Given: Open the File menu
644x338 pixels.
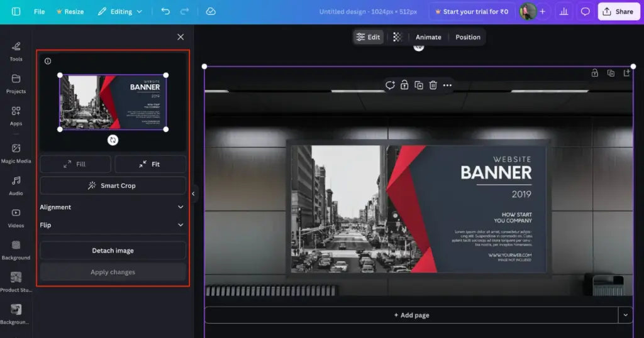Looking at the screenshot, I should pos(39,11).
